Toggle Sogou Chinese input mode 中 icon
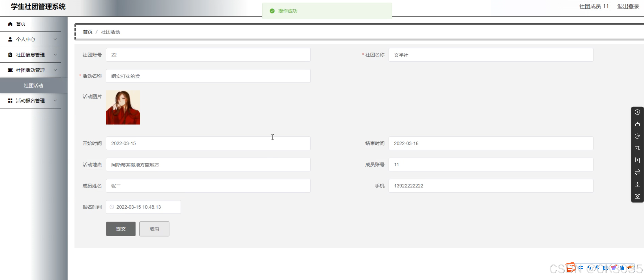 pyautogui.click(x=581, y=268)
